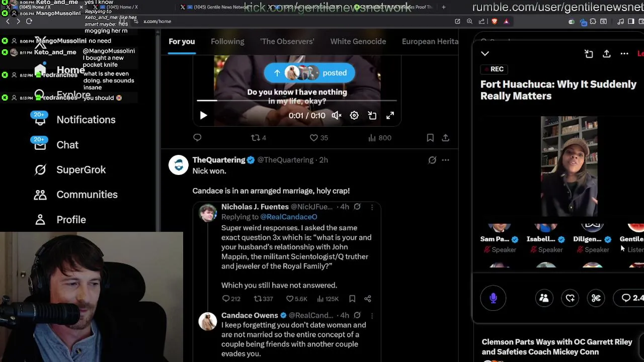Click the Profile person icon
This screenshot has width=644, height=362.
click(40, 220)
